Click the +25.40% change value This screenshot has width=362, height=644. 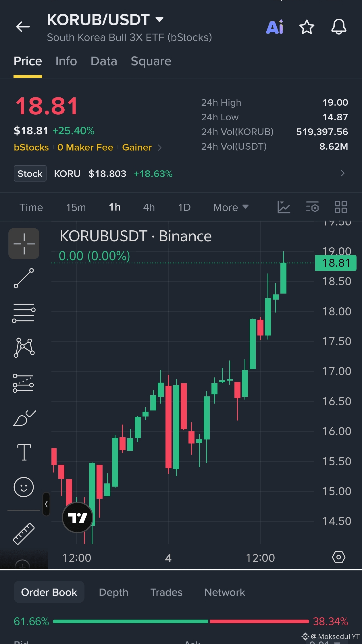pyautogui.click(x=74, y=131)
